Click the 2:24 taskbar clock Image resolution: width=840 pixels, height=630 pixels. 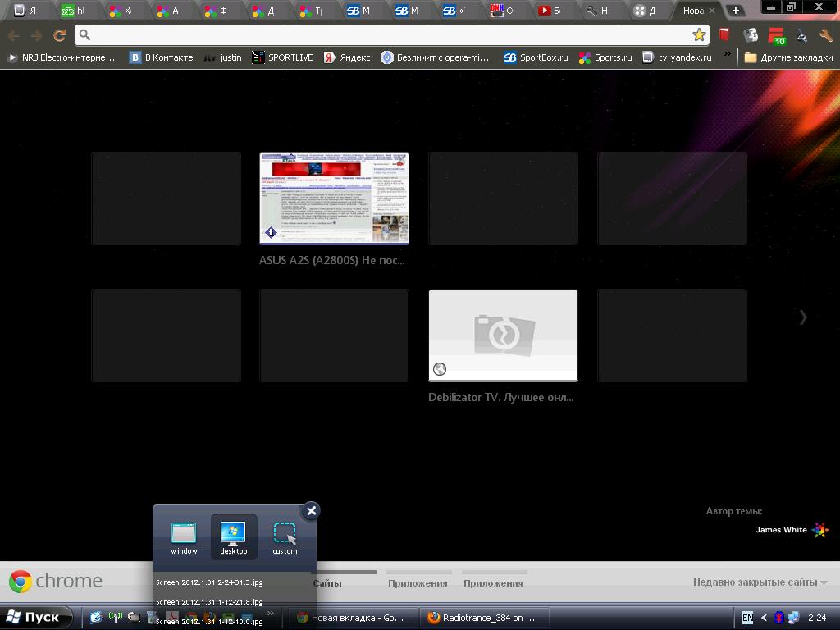(x=817, y=619)
